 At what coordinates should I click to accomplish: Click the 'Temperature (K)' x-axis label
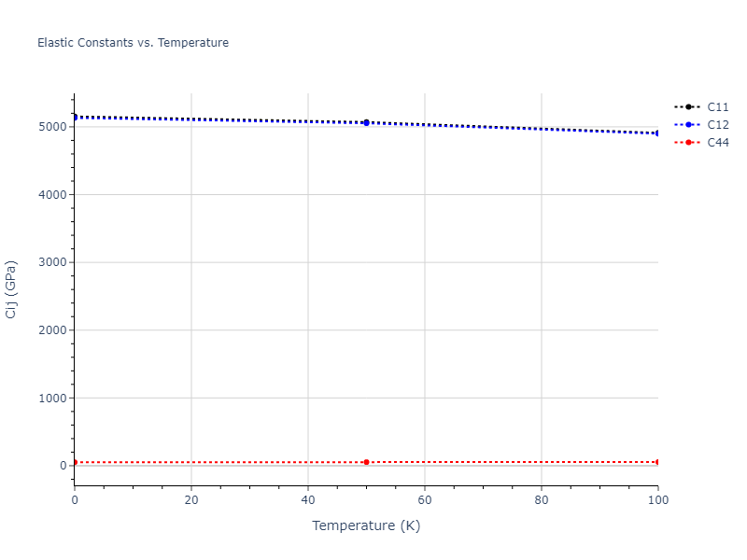(x=366, y=525)
